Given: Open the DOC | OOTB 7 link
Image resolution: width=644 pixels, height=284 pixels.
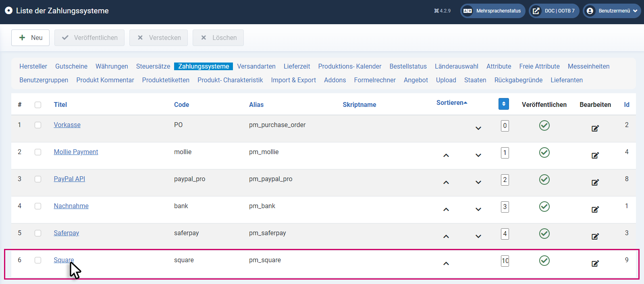Looking at the screenshot, I should click(554, 11).
